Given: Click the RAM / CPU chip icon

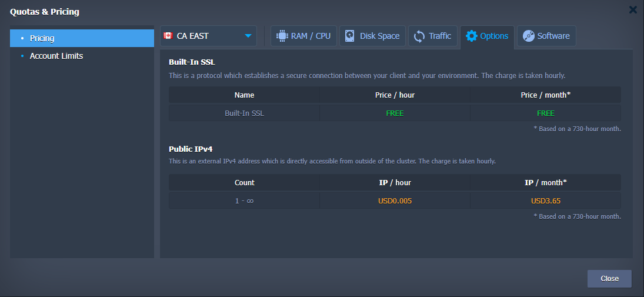Looking at the screenshot, I should [282, 36].
